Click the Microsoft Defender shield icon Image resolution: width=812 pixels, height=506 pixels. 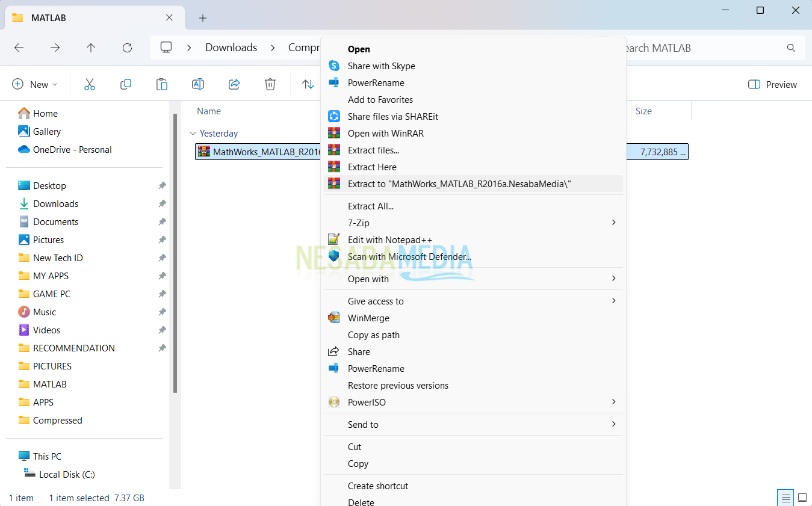(334, 256)
